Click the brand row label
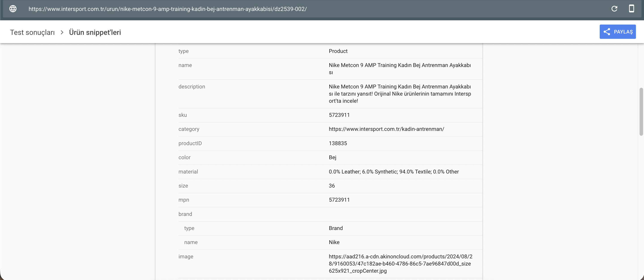This screenshot has height=280, width=644. (x=185, y=214)
